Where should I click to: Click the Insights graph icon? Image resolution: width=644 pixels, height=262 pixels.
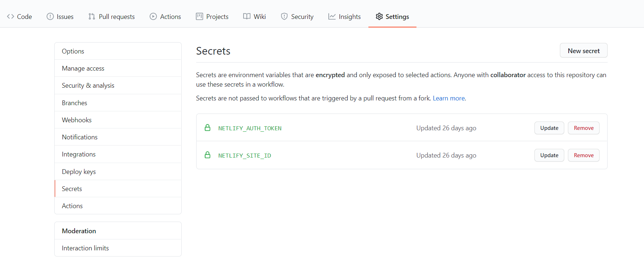pyautogui.click(x=332, y=16)
